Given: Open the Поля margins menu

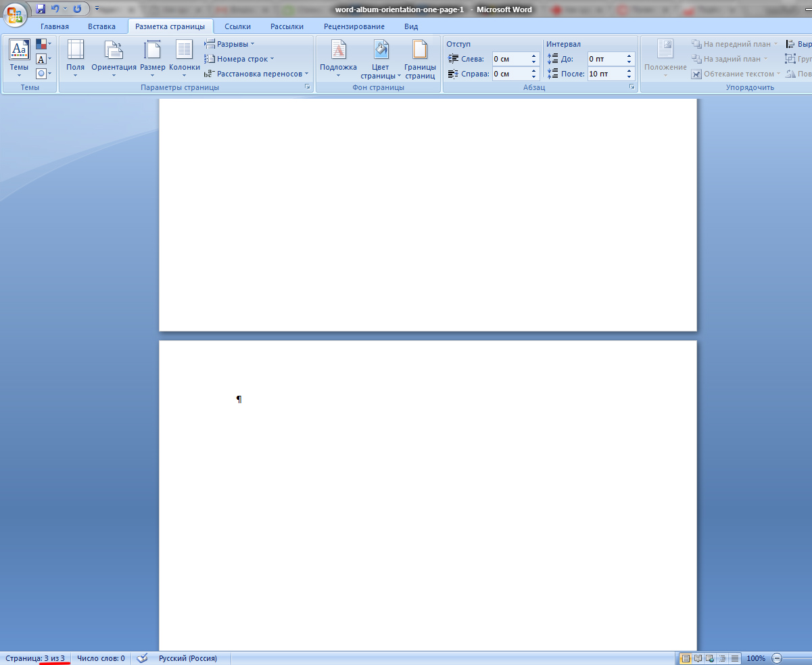Looking at the screenshot, I should 75,58.
